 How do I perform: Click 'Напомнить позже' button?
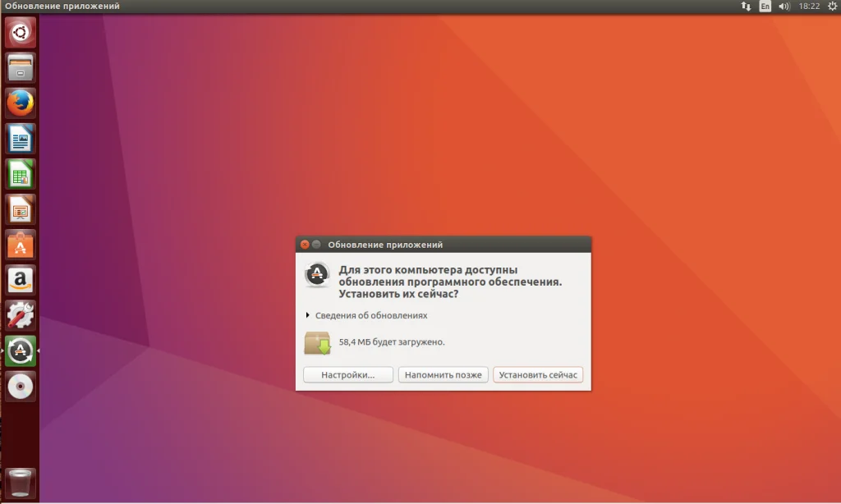[x=443, y=375]
